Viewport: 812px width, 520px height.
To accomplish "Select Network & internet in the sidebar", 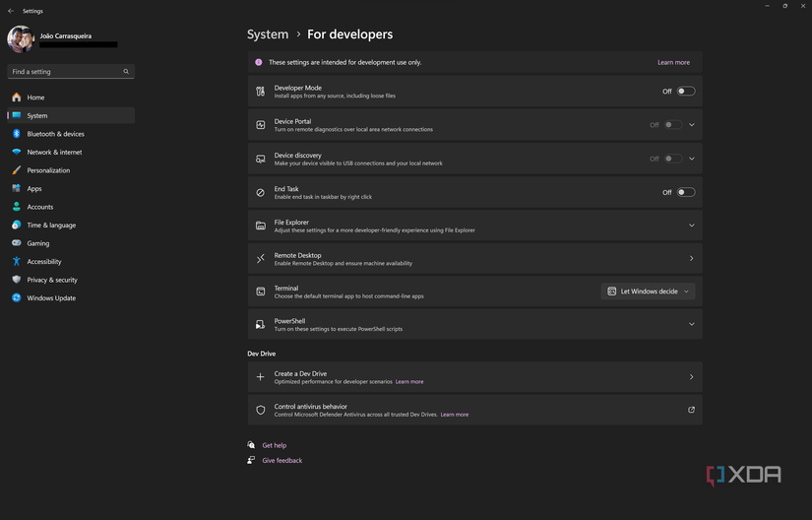I will coord(54,153).
